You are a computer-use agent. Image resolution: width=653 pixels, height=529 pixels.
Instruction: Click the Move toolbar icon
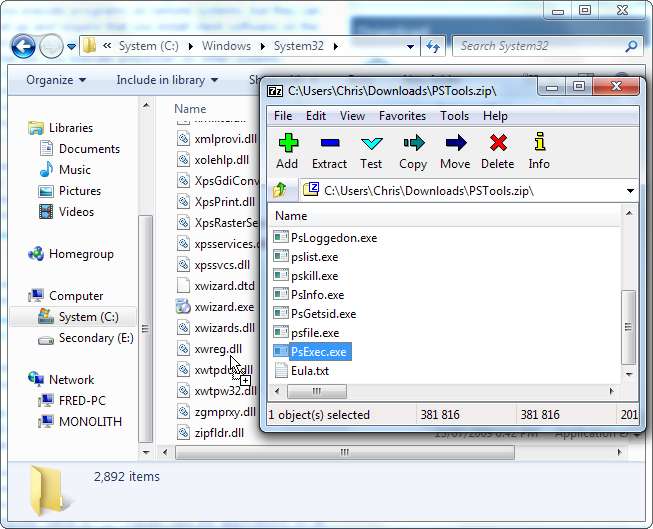(x=455, y=151)
